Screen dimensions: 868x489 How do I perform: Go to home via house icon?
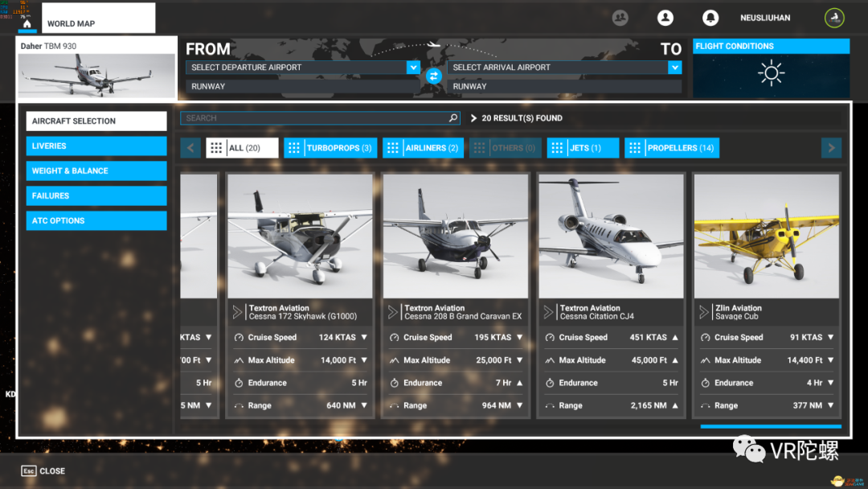27,24
